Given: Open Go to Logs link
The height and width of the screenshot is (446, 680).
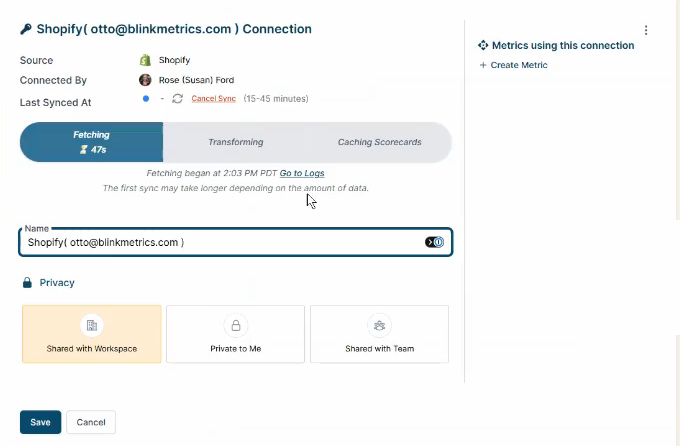Looking at the screenshot, I should pyautogui.click(x=302, y=173).
